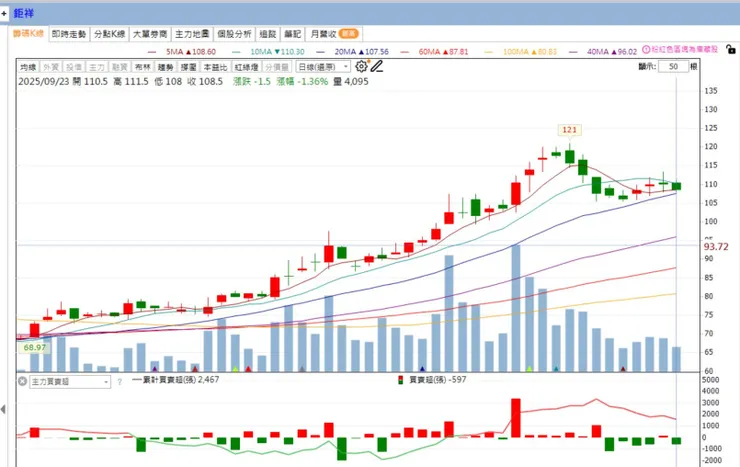Switch to the 即時走勢 tab
This screenshot has height=467, width=740.
pyautogui.click(x=69, y=34)
